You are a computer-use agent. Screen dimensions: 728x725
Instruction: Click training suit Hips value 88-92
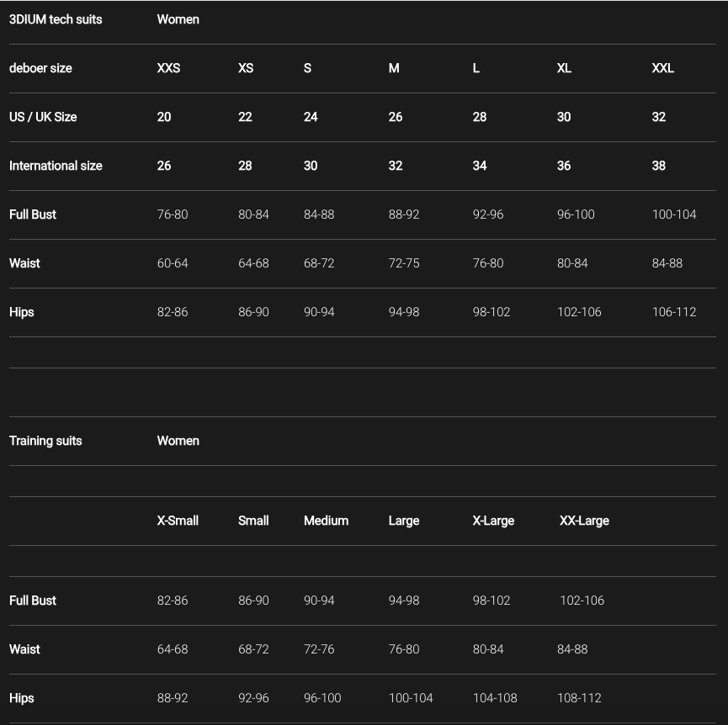(x=173, y=698)
